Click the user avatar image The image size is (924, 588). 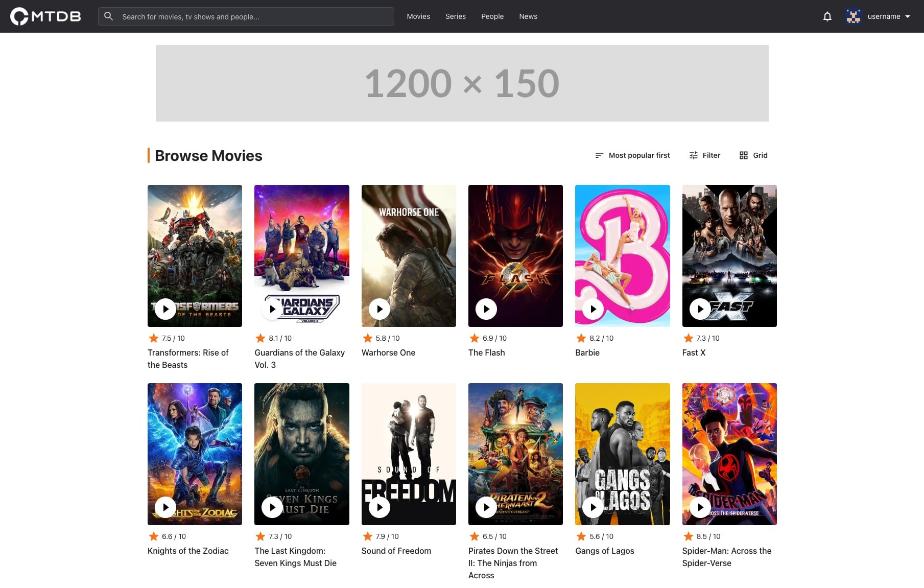853,16
